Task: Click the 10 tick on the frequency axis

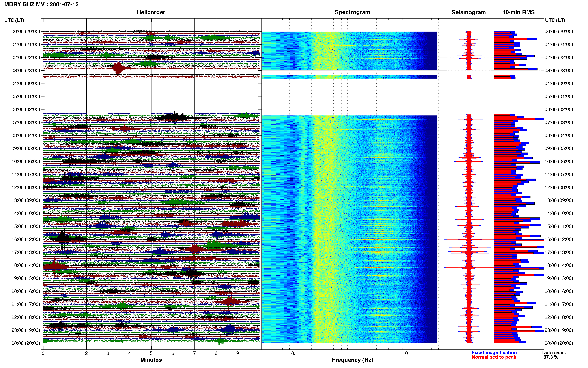Action: pos(405,353)
